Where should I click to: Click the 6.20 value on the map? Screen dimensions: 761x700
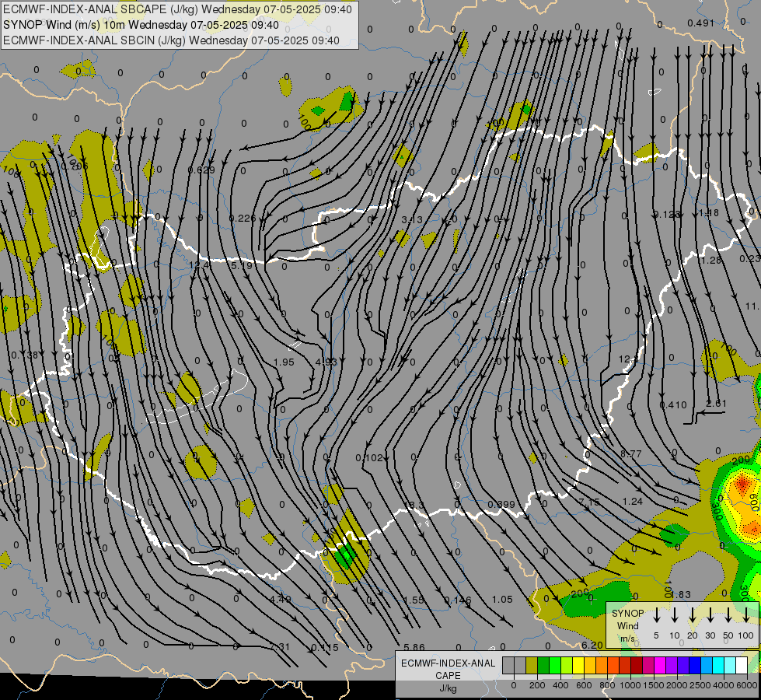[592, 645]
